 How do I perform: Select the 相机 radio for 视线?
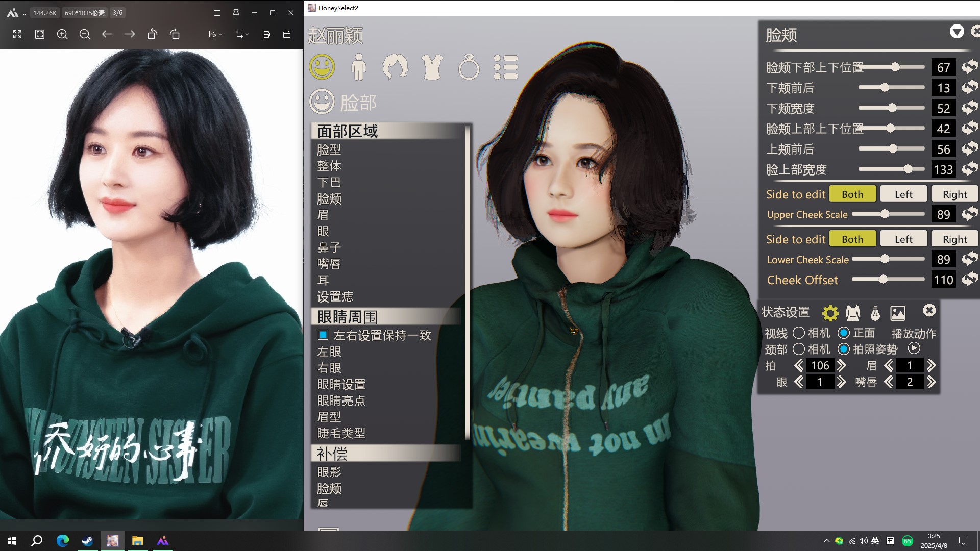click(799, 333)
